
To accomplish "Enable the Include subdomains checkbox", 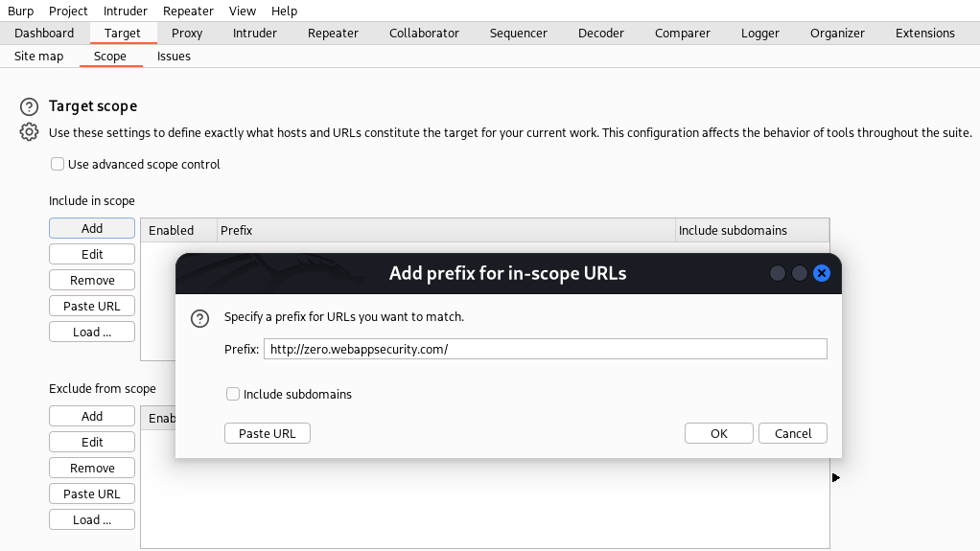I will (x=233, y=394).
